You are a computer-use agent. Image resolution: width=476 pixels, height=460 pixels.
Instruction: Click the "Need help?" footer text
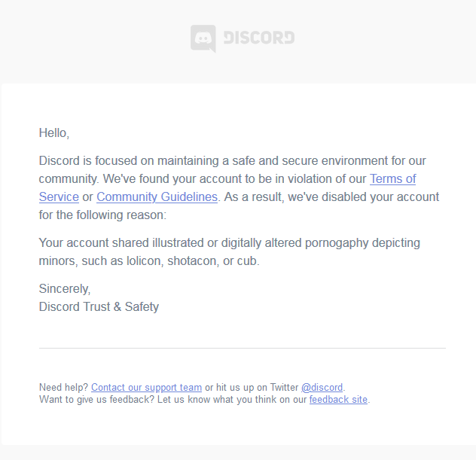pyautogui.click(x=63, y=388)
